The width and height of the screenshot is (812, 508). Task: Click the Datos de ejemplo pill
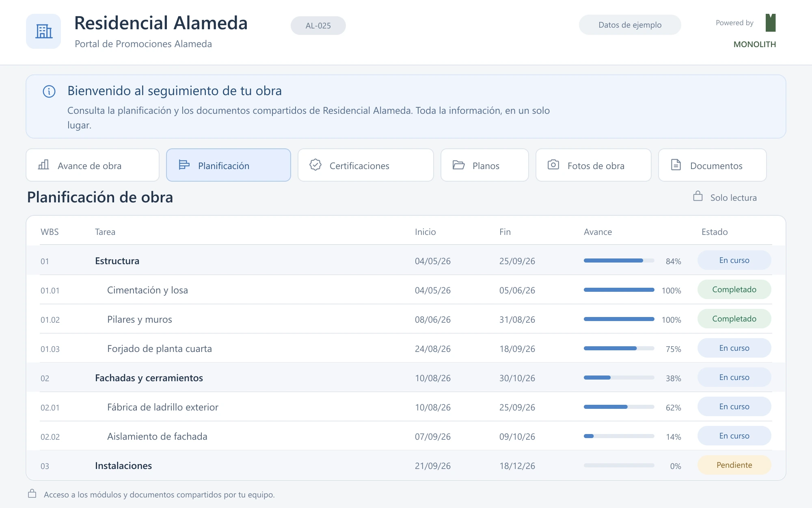coord(630,25)
